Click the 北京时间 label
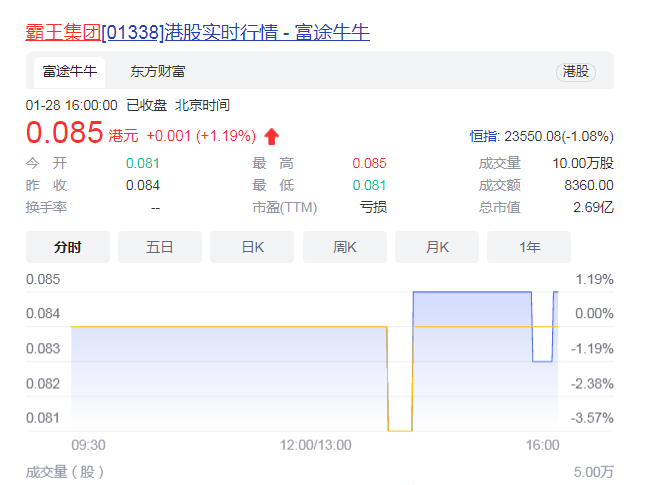The width and height of the screenshot is (646, 485). tap(202, 105)
